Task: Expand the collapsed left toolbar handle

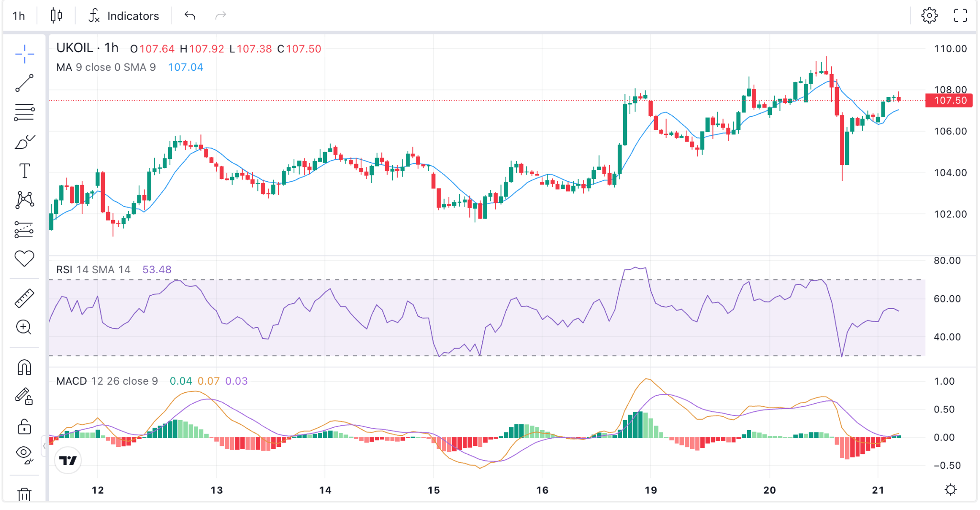Action: point(44,446)
